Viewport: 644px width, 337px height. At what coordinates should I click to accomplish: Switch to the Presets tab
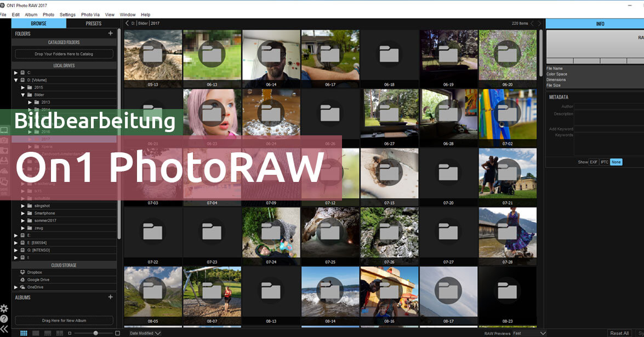[x=93, y=24]
